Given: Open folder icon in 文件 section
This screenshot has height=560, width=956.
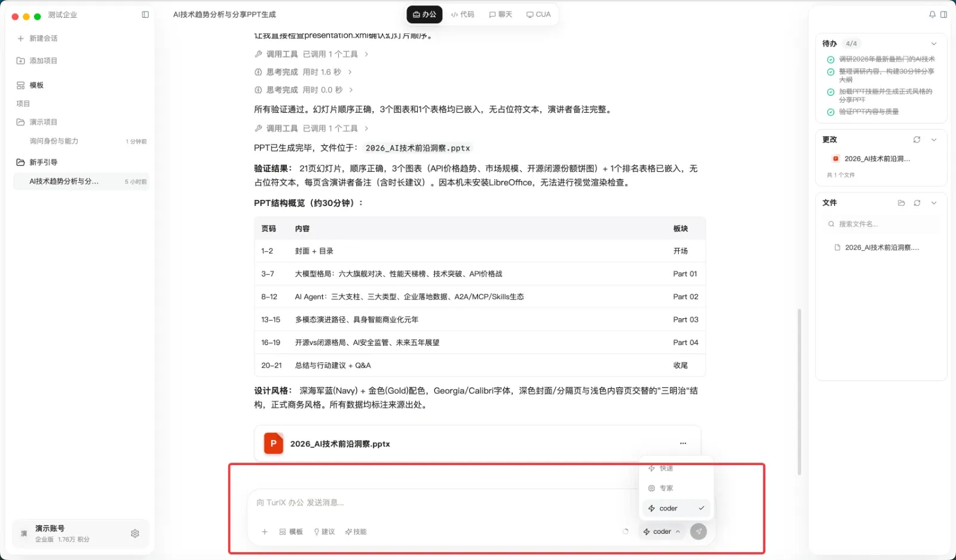Looking at the screenshot, I should tap(901, 203).
